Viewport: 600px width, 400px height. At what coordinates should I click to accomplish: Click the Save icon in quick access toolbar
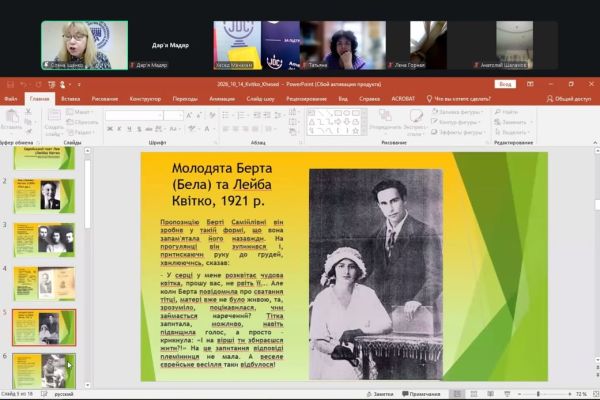coord(10,84)
